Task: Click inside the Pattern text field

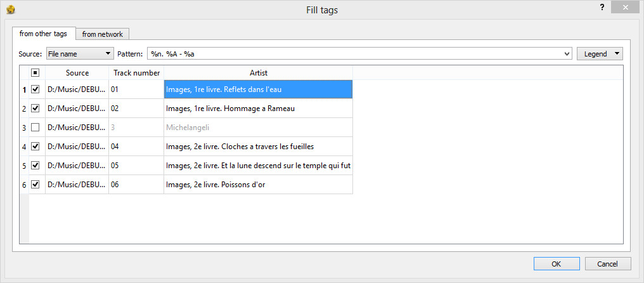Action: (x=355, y=54)
